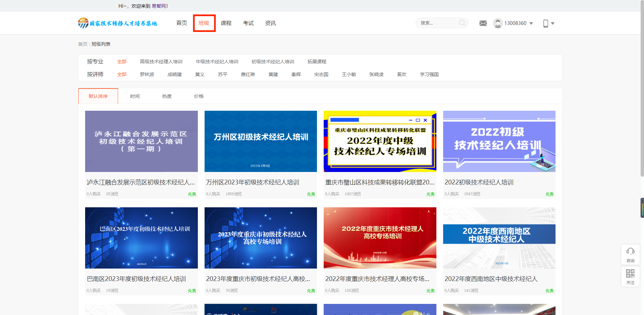This screenshot has height=315, width=644.
Task: Select the 默认排序 sort tab
Action: (98, 96)
